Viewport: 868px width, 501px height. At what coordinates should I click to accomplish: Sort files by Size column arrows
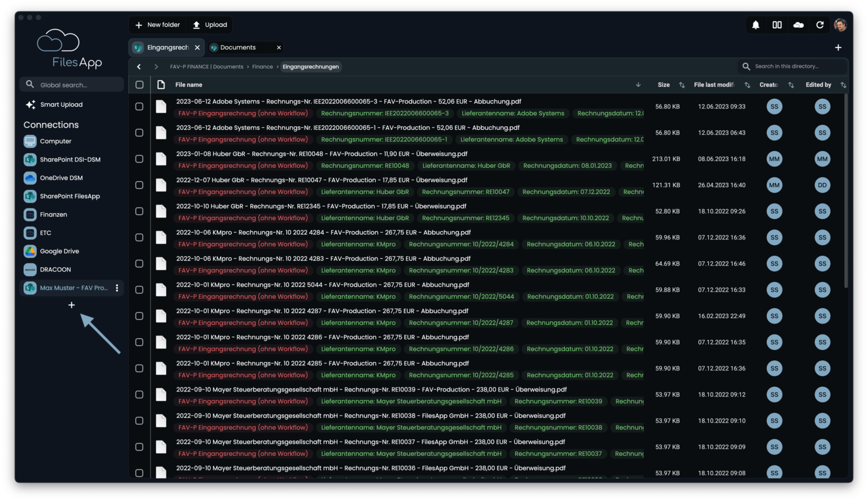682,85
